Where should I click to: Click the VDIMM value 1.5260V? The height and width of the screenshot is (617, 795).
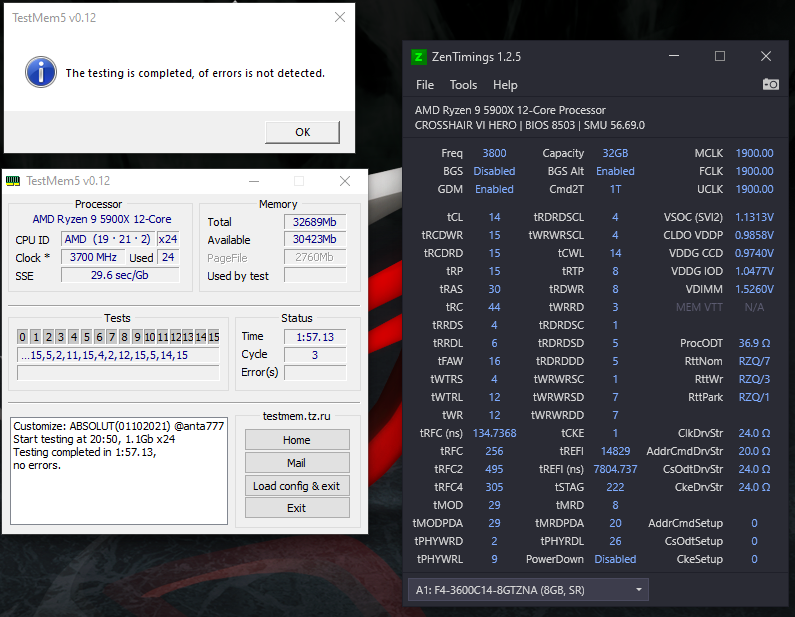pyautogui.click(x=754, y=289)
